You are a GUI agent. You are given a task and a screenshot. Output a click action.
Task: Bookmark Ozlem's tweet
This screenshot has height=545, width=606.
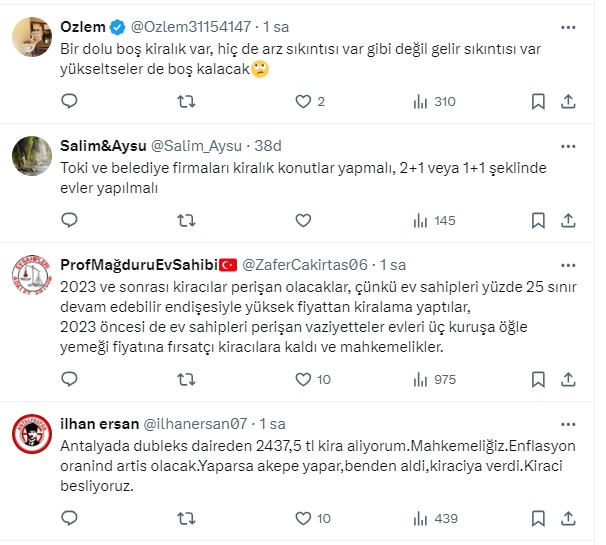coord(538,101)
